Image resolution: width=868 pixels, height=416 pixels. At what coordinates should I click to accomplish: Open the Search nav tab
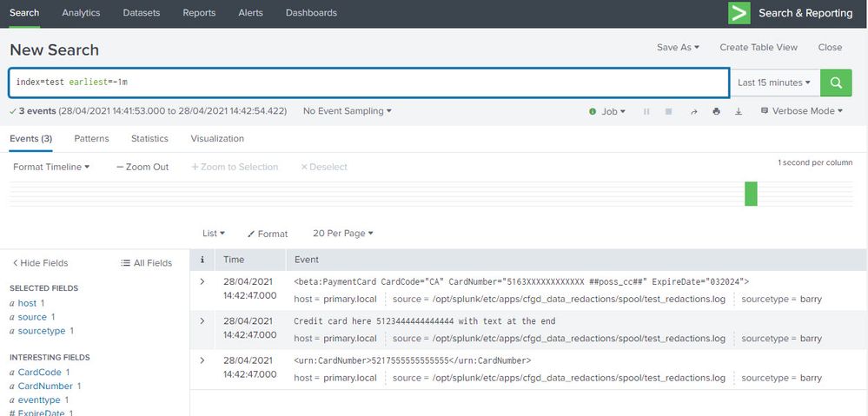[x=24, y=13]
